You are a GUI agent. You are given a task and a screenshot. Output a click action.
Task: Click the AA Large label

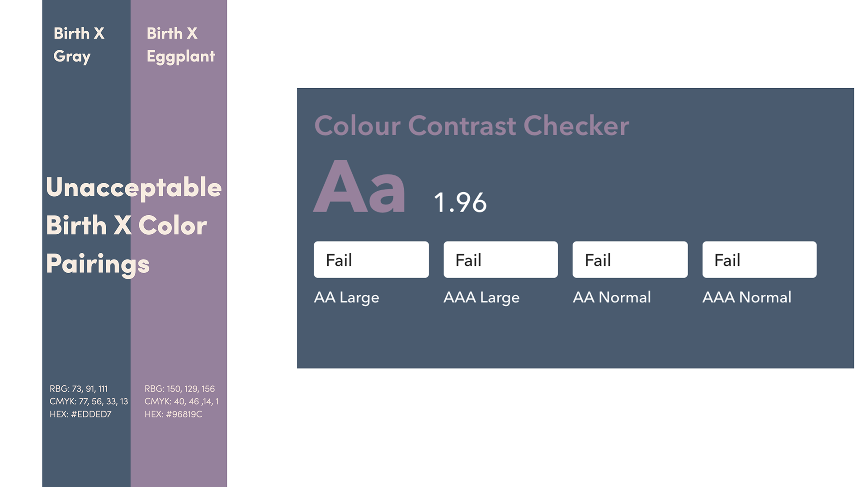pyautogui.click(x=346, y=298)
